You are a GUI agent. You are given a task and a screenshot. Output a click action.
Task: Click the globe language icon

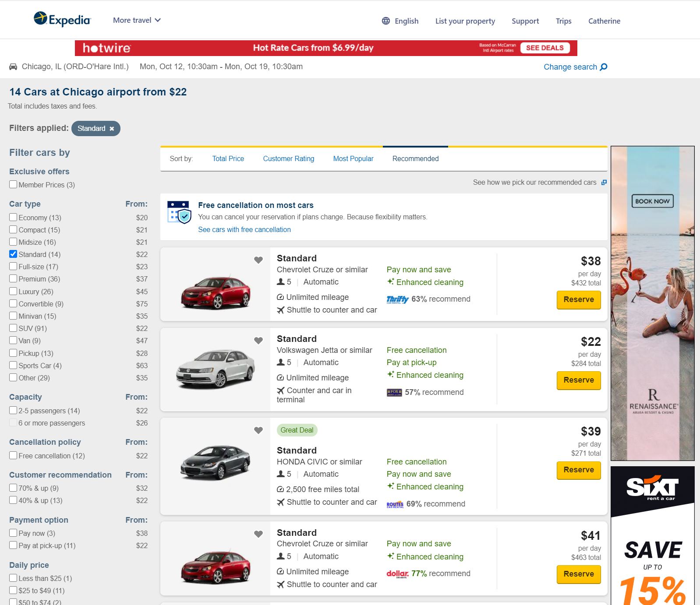point(386,21)
